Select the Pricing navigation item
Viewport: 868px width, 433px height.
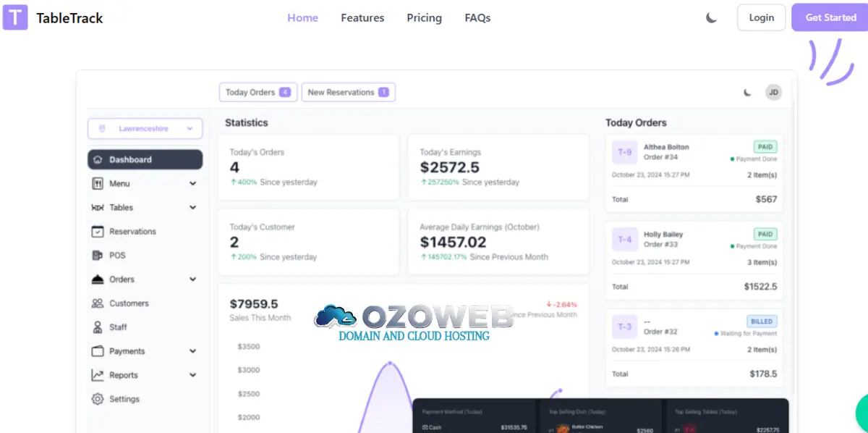pos(424,17)
